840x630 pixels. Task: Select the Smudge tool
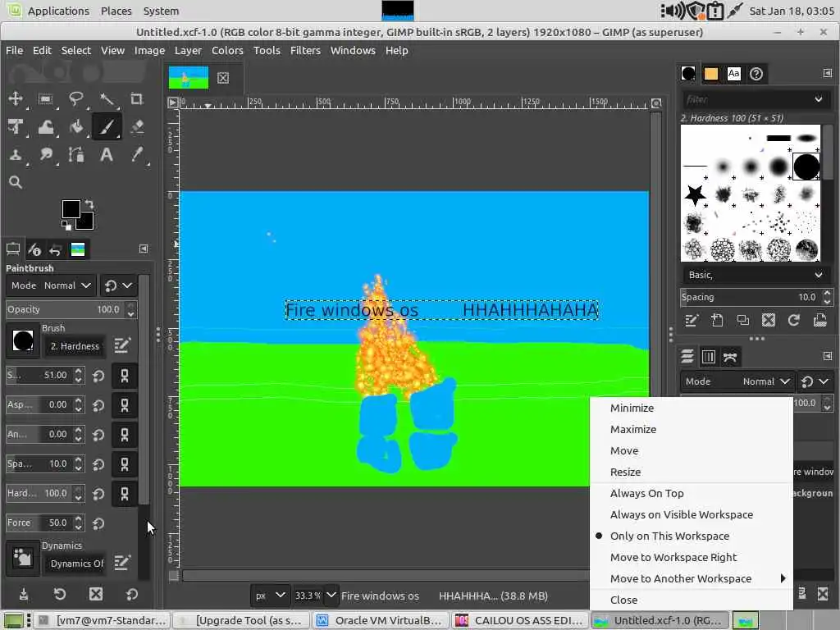(x=46, y=155)
